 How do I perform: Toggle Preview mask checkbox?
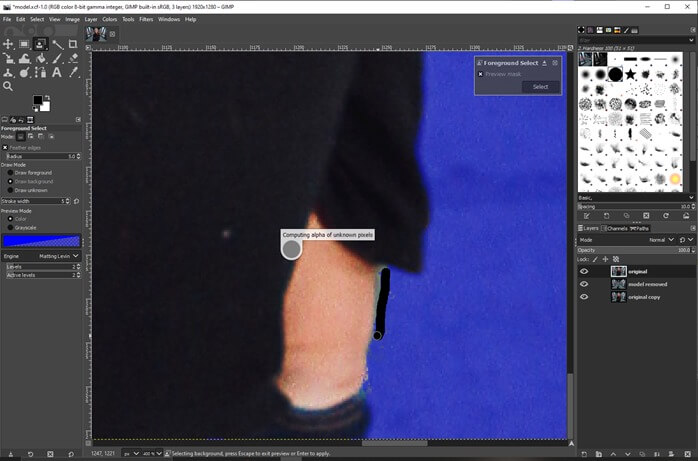[x=480, y=74]
